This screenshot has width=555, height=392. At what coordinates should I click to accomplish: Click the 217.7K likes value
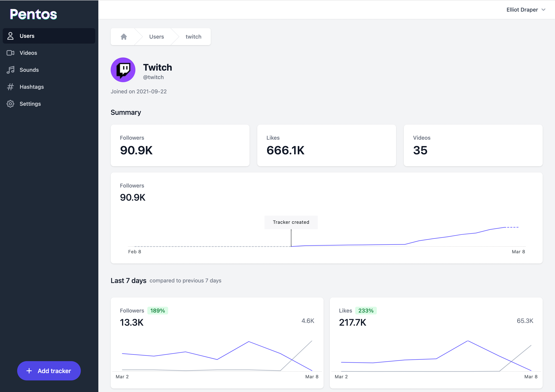click(x=353, y=322)
